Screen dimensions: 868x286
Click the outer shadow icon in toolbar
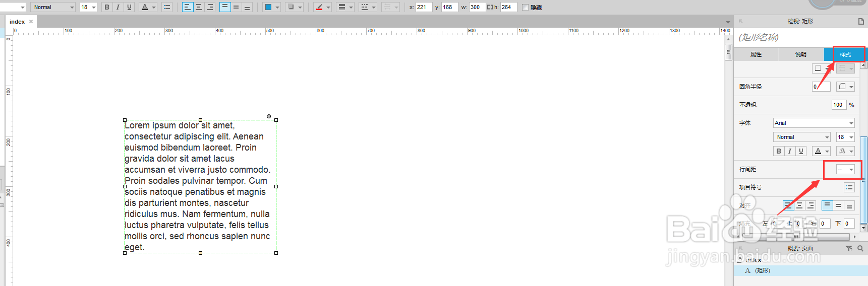pyautogui.click(x=291, y=7)
